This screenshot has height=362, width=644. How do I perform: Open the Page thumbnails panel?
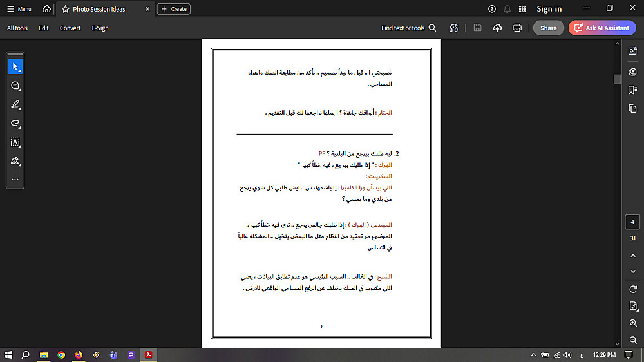click(632, 108)
